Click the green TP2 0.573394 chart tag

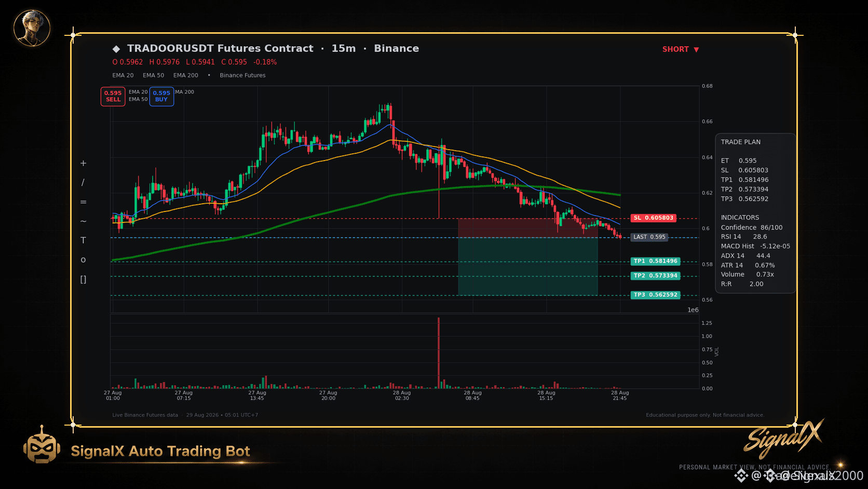pyautogui.click(x=656, y=276)
